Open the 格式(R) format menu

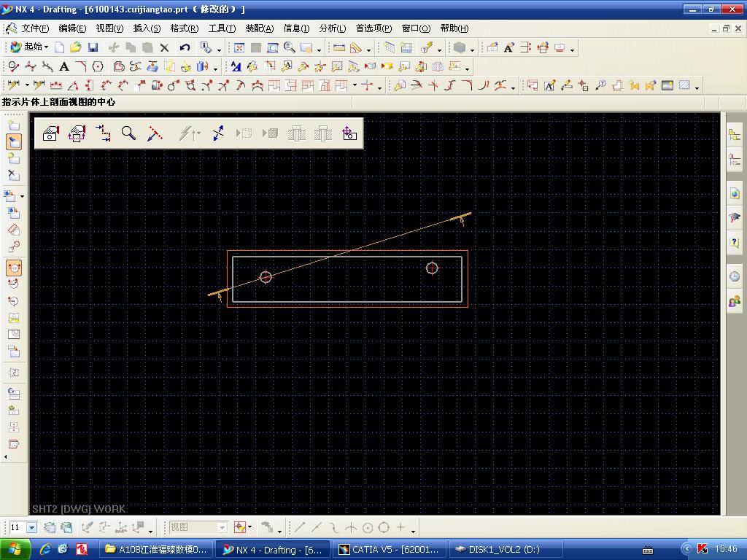point(185,28)
